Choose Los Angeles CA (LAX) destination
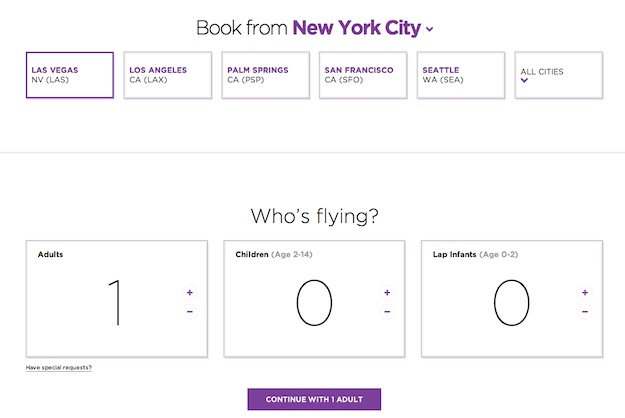Screen dimensions: 625x418 (x=167, y=75)
